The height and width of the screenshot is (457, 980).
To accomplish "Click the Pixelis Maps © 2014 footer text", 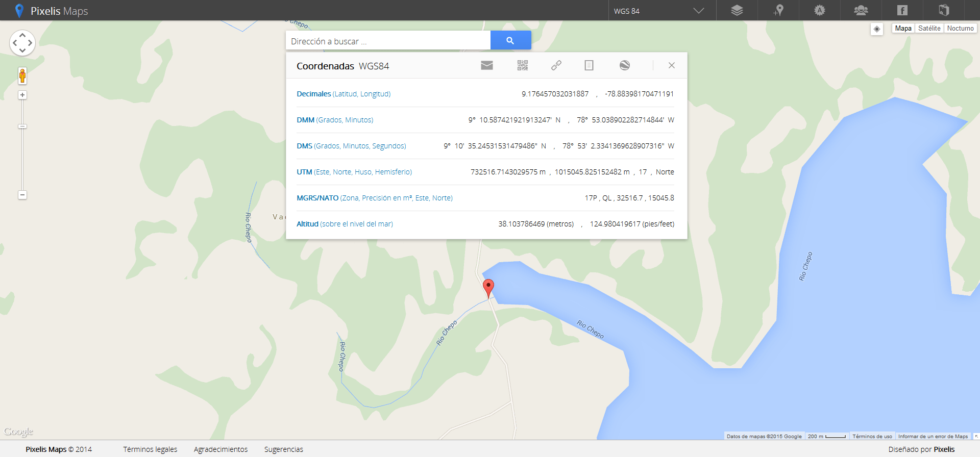I will (59, 449).
